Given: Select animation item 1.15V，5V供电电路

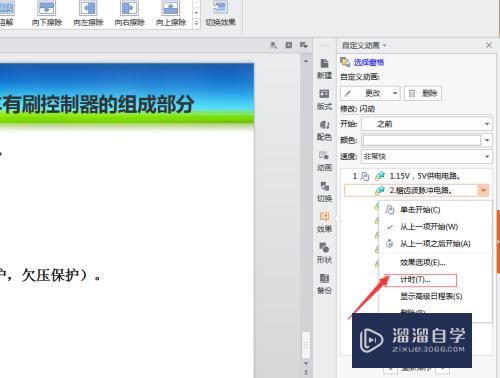Looking at the screenshot, I should (x=417, y=176).
